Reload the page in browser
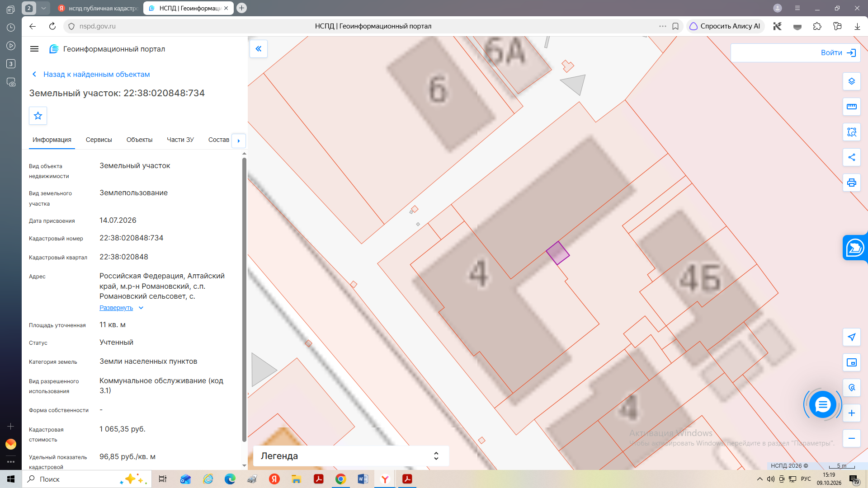 click(x=52, y=26)
